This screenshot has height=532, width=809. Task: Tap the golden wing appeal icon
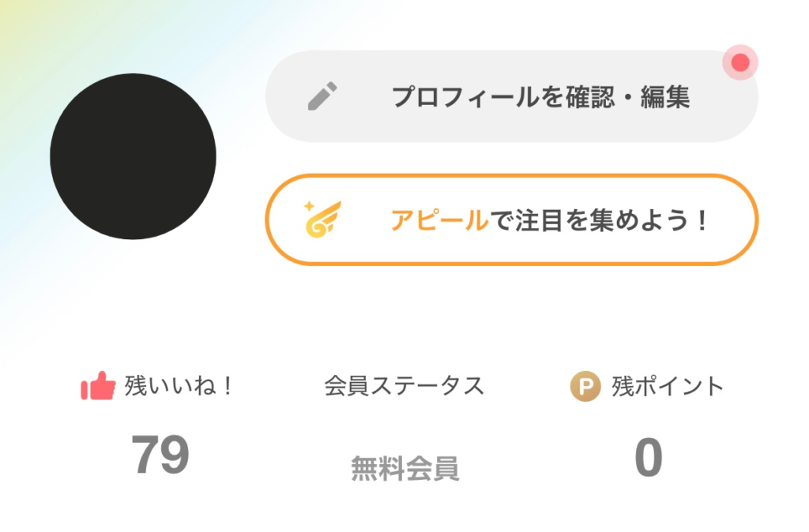click(x=323, y=219)
